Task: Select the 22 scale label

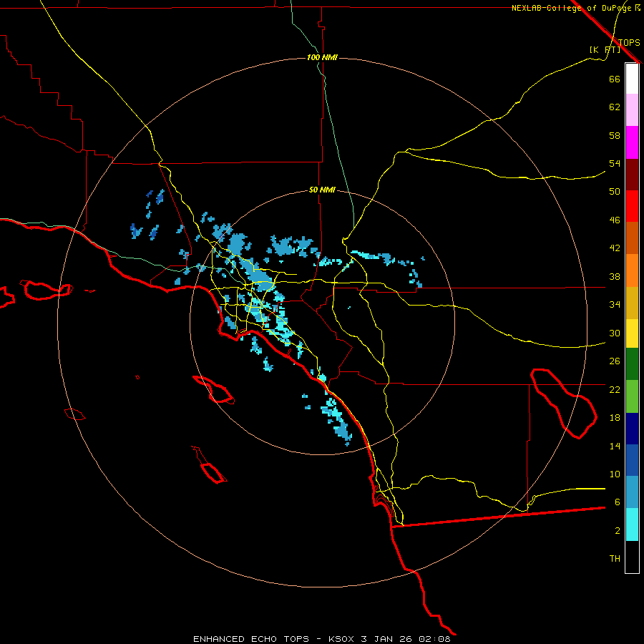Action: tap(615, 389)
